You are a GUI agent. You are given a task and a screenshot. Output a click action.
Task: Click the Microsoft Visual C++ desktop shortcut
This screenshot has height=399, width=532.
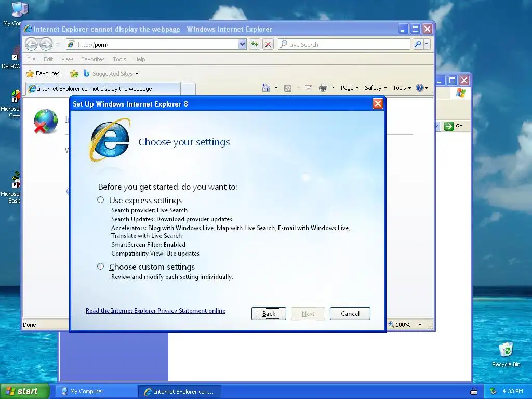coord(16,97)
